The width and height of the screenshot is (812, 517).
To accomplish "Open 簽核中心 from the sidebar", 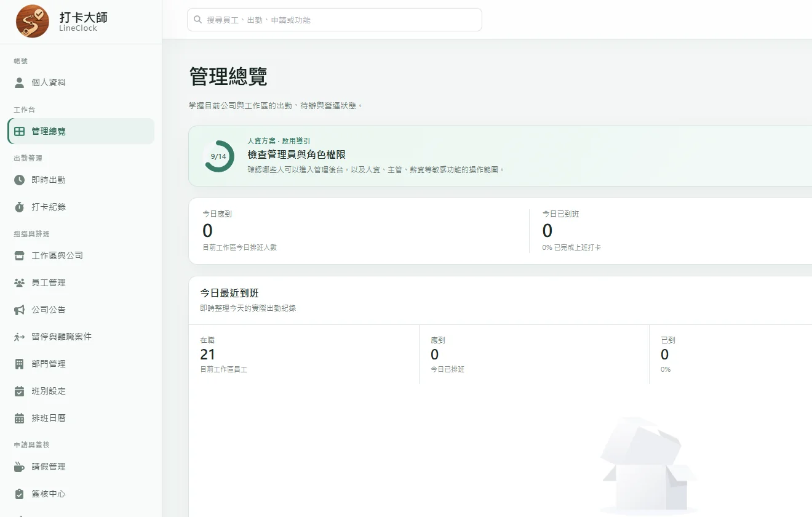I will tap(81, 494).
